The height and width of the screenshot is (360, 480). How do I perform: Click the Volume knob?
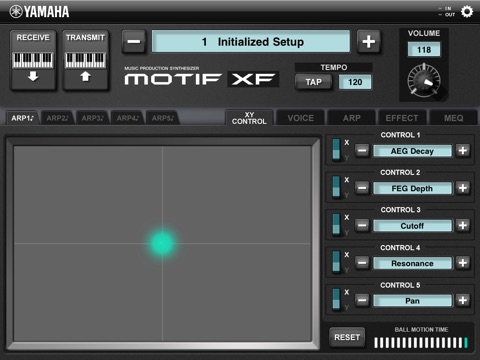(424, 81)
